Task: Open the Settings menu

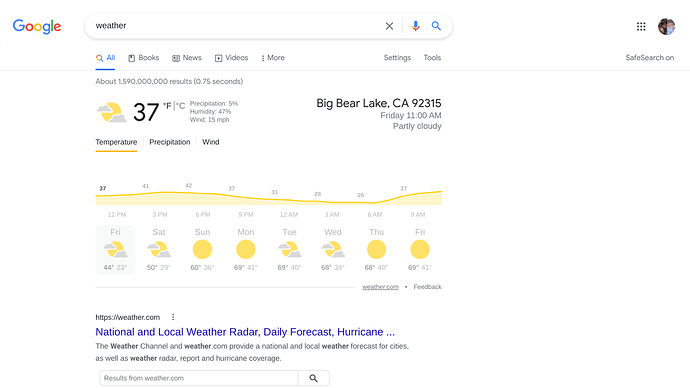Action: point(397,58)
